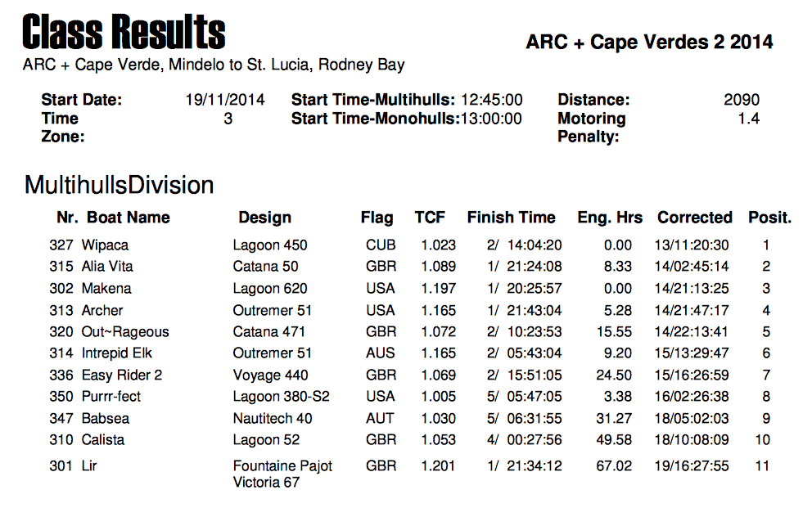The height and width of the screenshot is (508, 812).
Task: Select the Flag column header
Action: click(x=377, y=218)
